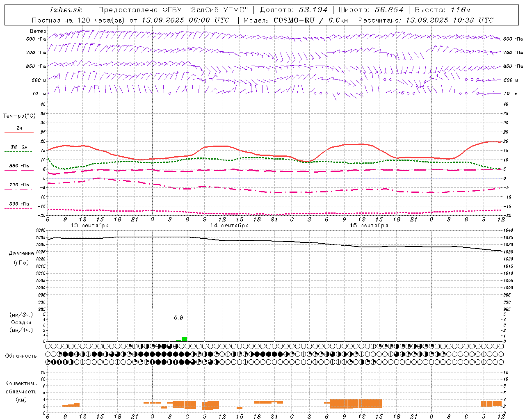Click the 700 гПа temperature legend entry
Image resolution: width=525 pixels, height=420 pixels.
[19, 185]
